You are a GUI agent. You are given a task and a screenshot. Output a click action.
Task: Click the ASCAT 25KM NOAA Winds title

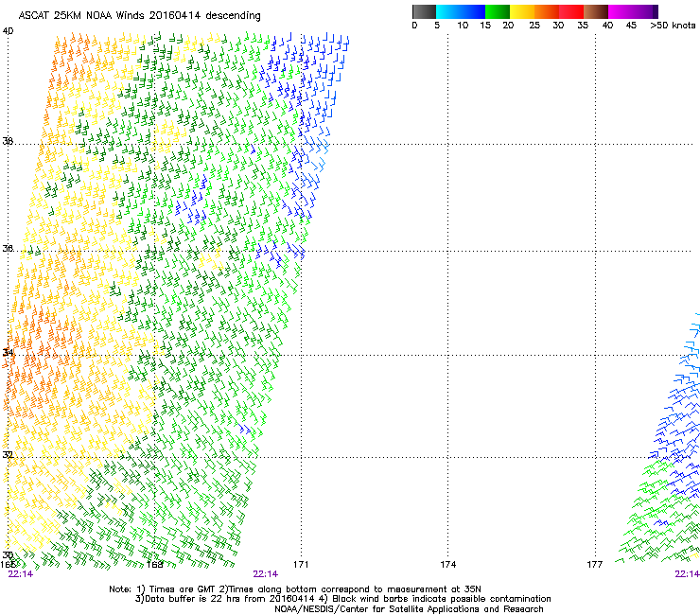pos(139,15)
